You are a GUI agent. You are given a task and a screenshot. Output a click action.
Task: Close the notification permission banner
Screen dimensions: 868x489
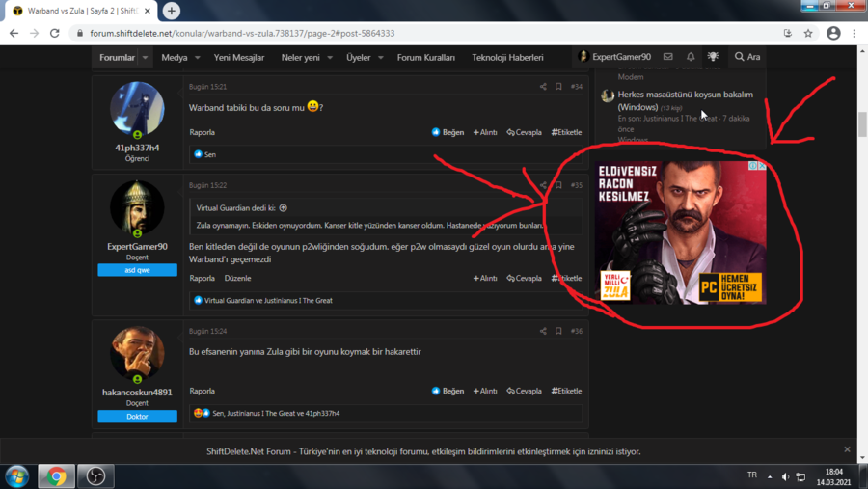847,449
